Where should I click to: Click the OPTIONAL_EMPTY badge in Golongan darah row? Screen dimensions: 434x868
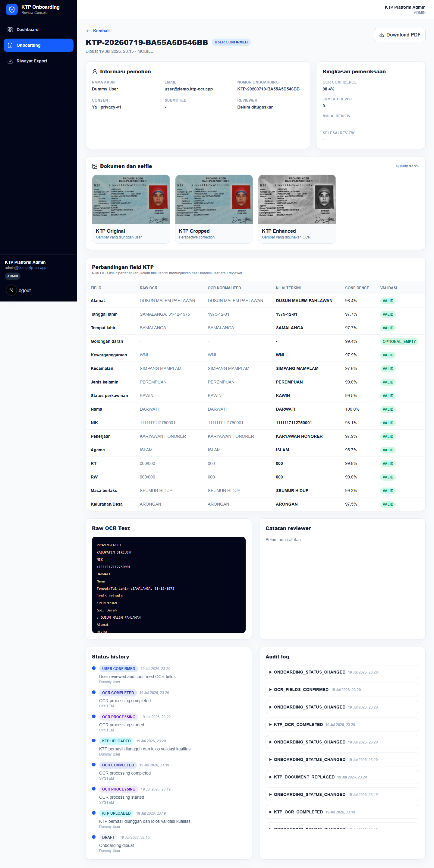tap(399, 341)
